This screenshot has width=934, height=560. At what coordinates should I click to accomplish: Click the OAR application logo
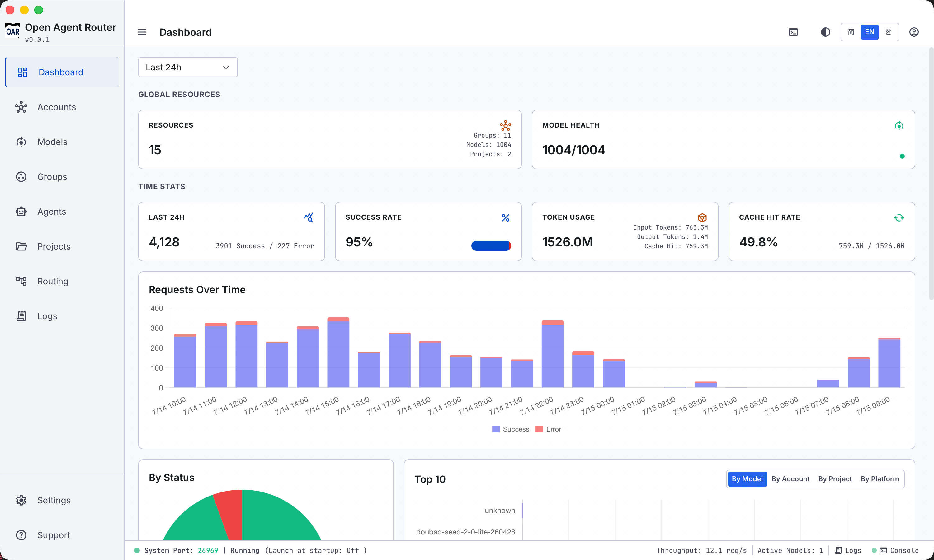pos(12,30)
